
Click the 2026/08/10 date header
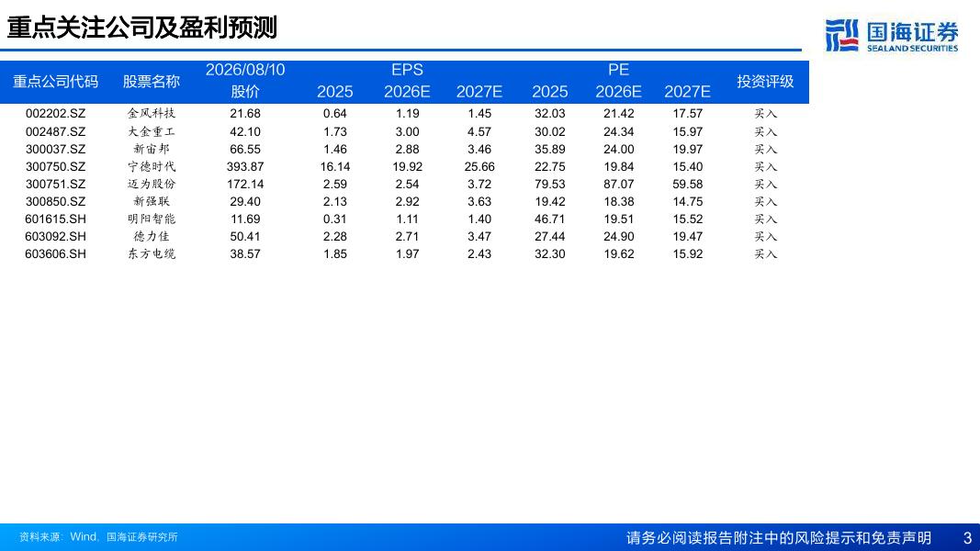245,70
